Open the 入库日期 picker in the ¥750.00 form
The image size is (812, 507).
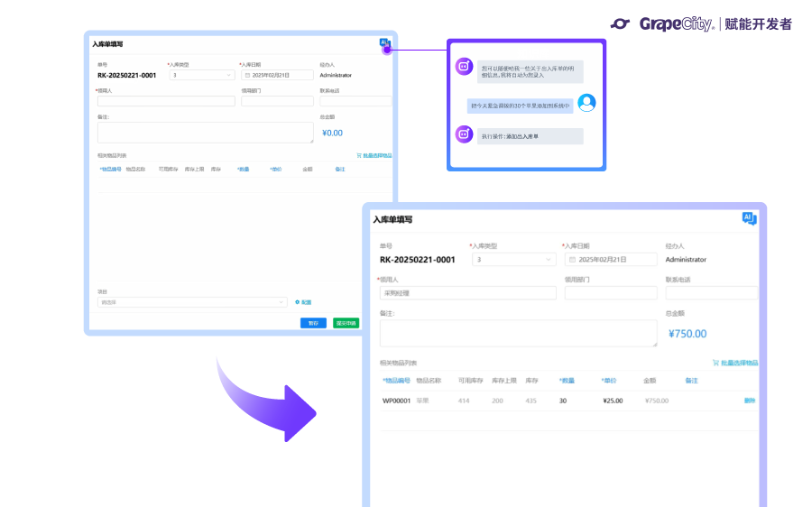pos(611,260)
